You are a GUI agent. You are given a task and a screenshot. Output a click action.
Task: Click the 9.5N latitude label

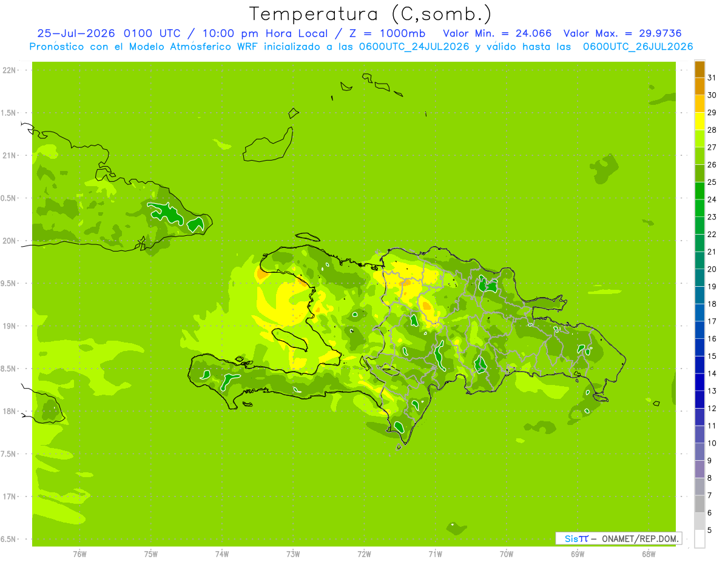pos(8,283)
